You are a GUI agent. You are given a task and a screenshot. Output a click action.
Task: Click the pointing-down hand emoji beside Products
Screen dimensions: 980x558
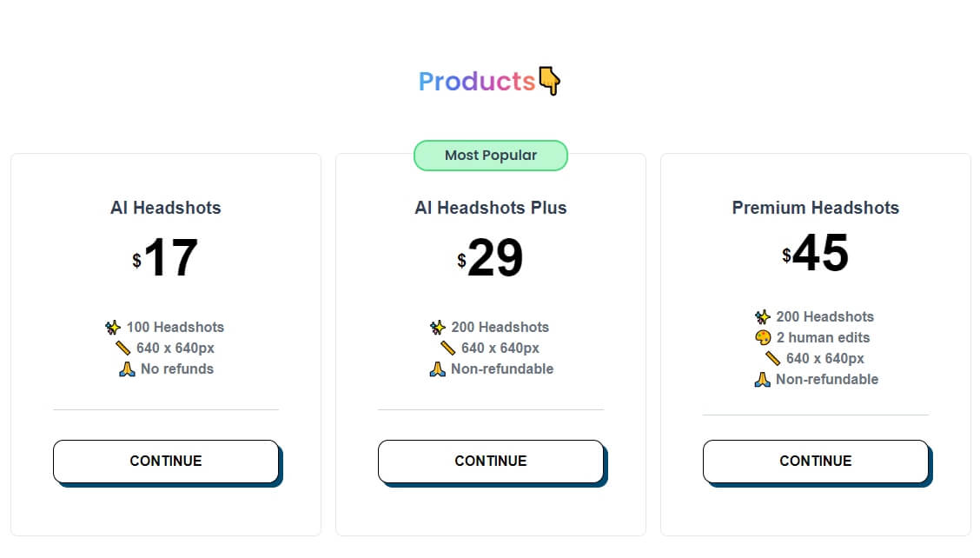click(x=549, y=81)
